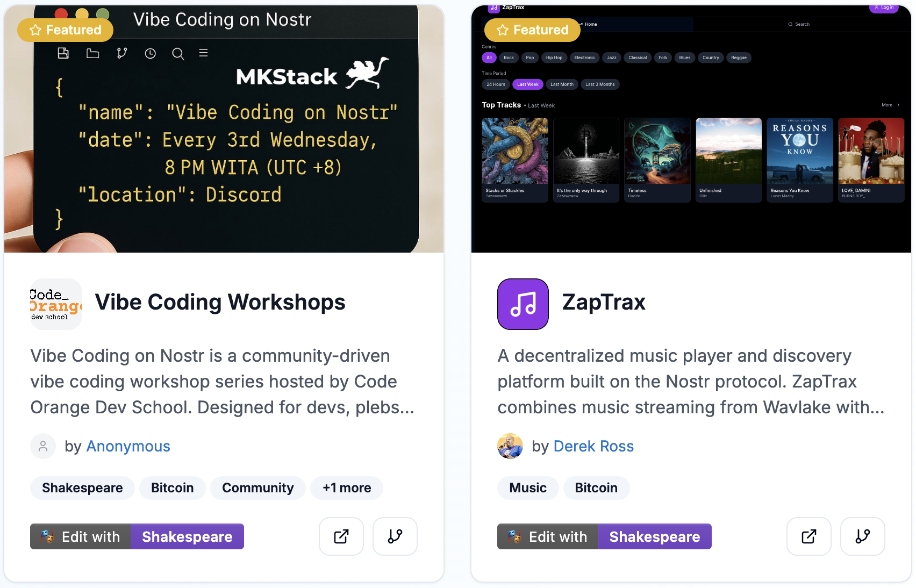916x588 pixels.
Task: Open Reasons You Know track thumbnail
Action: pyautogui.click(x=800, y=151)
